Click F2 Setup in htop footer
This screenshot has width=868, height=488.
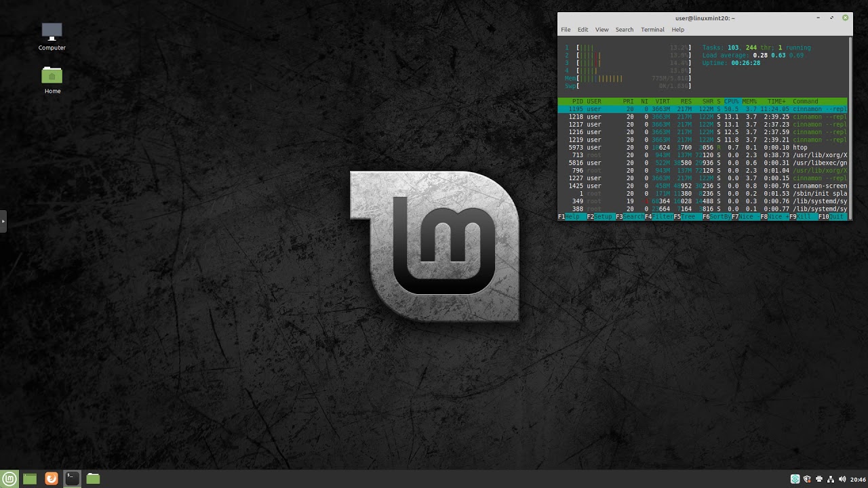coord(600,217)
